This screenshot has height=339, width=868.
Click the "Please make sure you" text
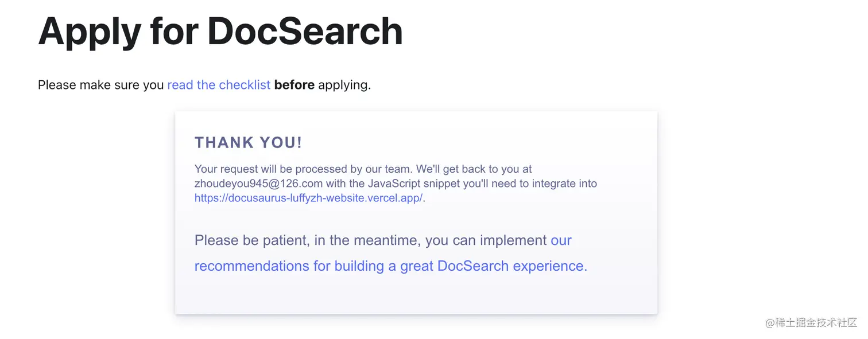pos(101,85)
